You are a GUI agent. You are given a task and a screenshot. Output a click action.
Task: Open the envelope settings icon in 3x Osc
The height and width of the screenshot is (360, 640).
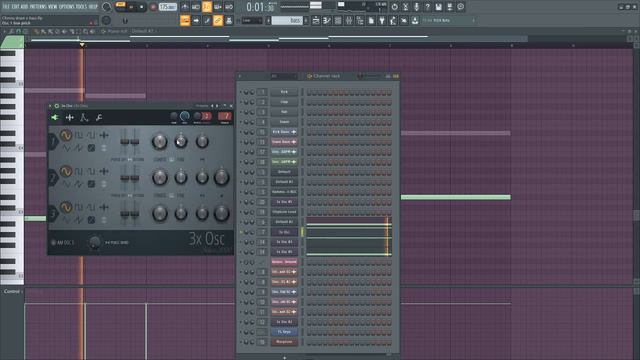(84, 118)
